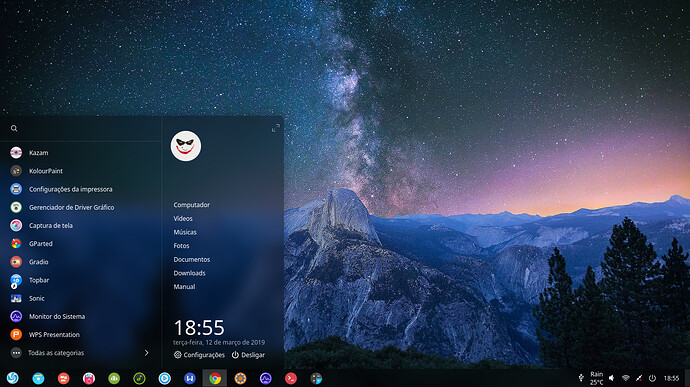Open the Wi-Fi network tray icon
This screenshot has width=690, height=387.
coord(625,378)
